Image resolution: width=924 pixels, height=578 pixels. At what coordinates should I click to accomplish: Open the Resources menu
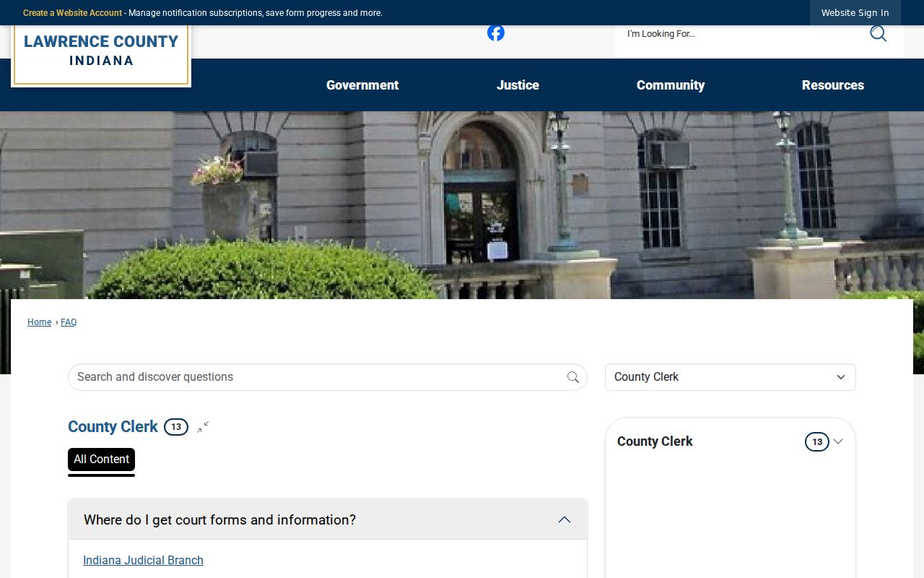(833, 85)
